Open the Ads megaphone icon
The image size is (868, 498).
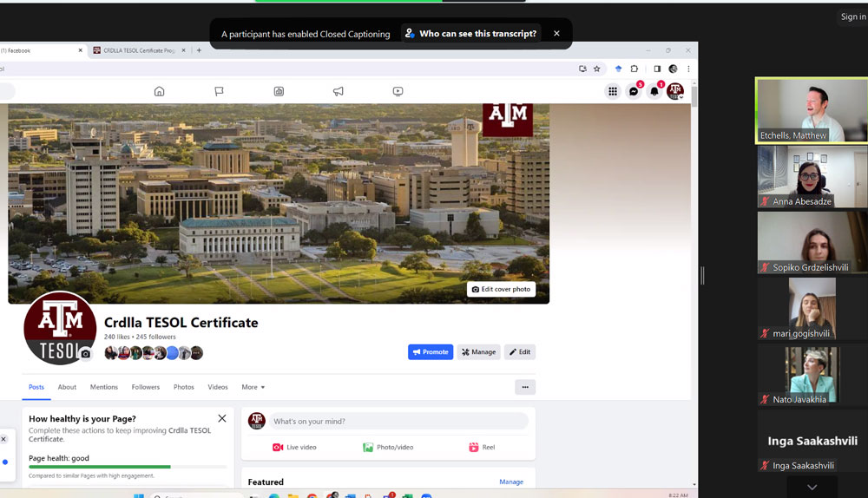338,91
